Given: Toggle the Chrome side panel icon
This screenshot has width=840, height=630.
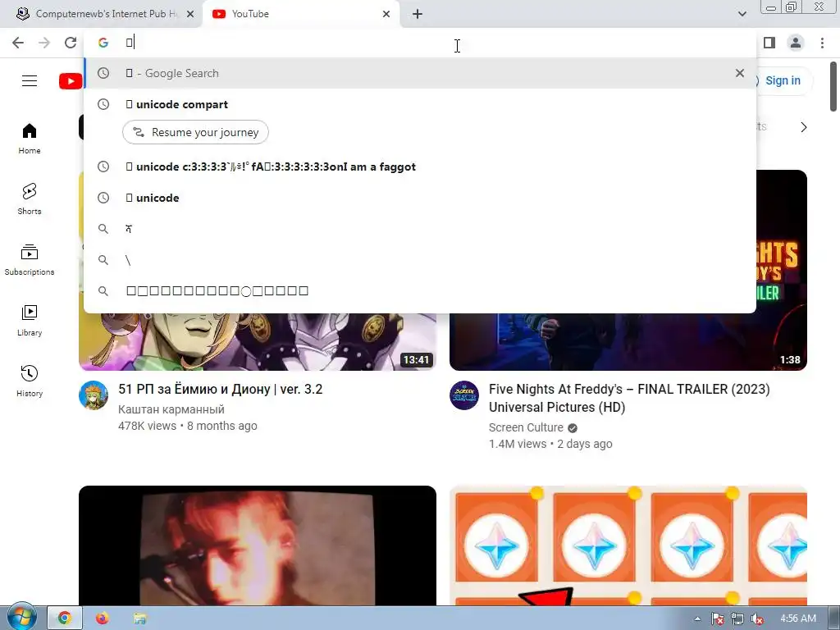Looking at the screenshot, I should [769, 43].
